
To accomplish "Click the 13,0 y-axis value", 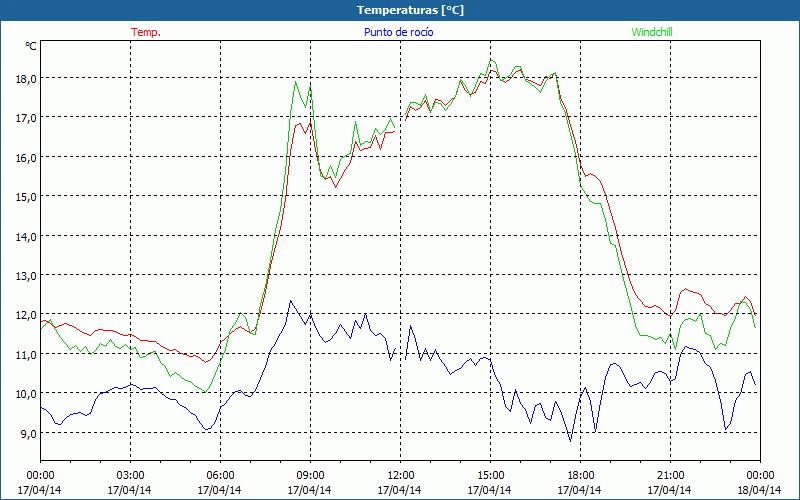I will point(27,276).
